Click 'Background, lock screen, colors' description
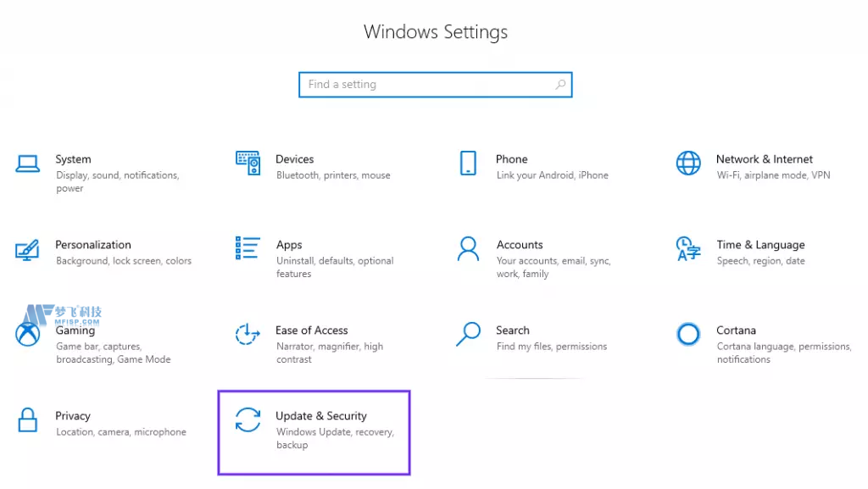This screenshot has width=868, height=489. pyautogui.click(x=124, y=260)
